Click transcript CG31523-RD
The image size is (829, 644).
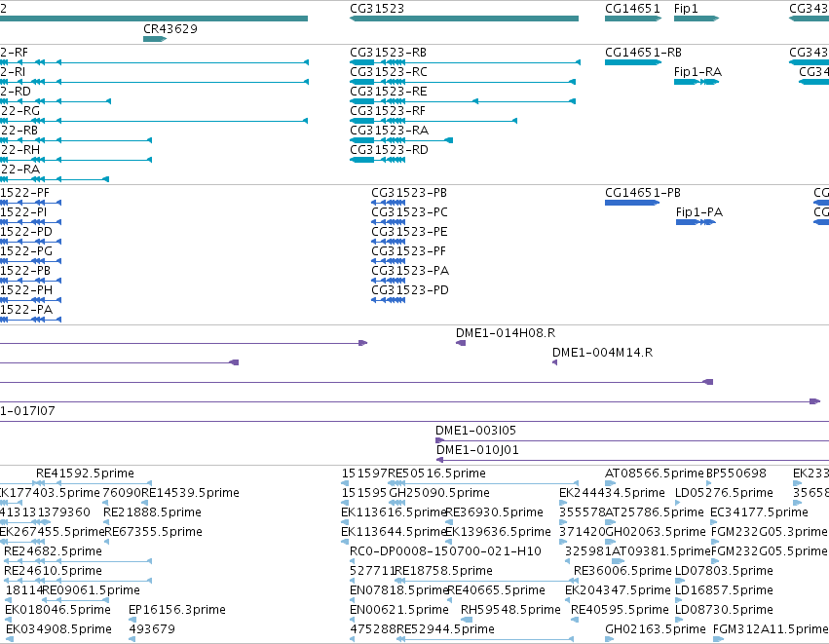(x=378, y=160)
